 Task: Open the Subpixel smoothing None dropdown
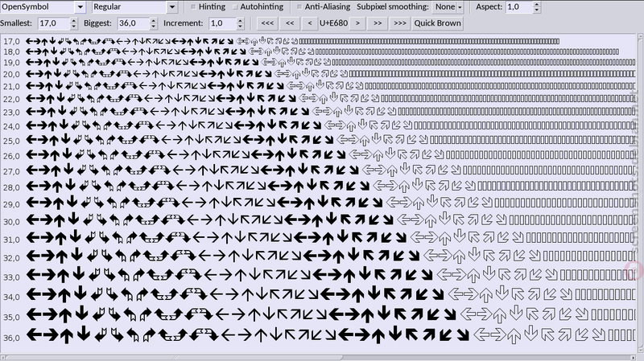pyautogui.click(x=448, y=6)
